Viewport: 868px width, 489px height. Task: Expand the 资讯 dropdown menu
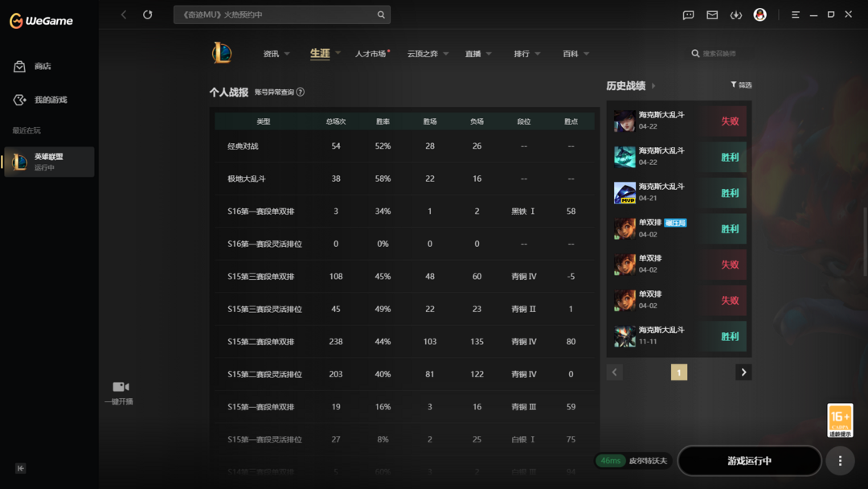click(287, 54)
